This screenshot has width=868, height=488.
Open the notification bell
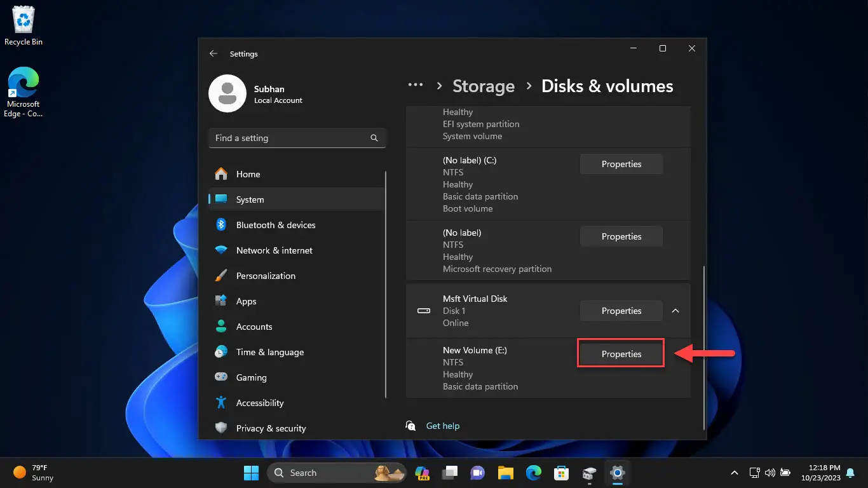(850, 473)
